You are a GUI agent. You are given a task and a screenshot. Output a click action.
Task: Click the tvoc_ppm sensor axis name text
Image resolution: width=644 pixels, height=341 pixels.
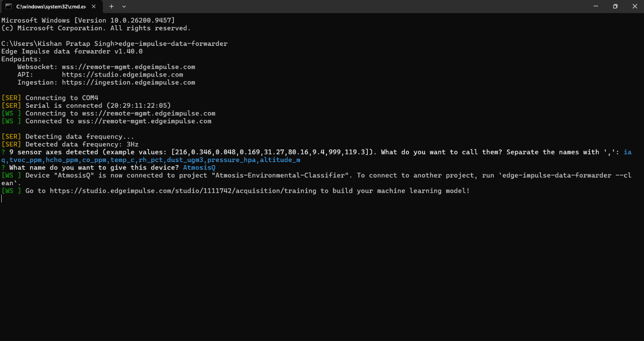click(x=26, y=160)
